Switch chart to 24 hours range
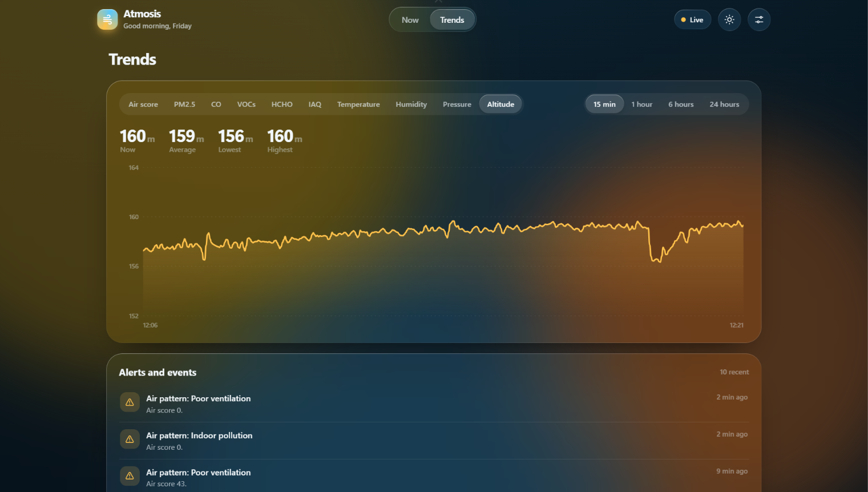The width and height of the screenshot is (868, 492). click(724, 104)
